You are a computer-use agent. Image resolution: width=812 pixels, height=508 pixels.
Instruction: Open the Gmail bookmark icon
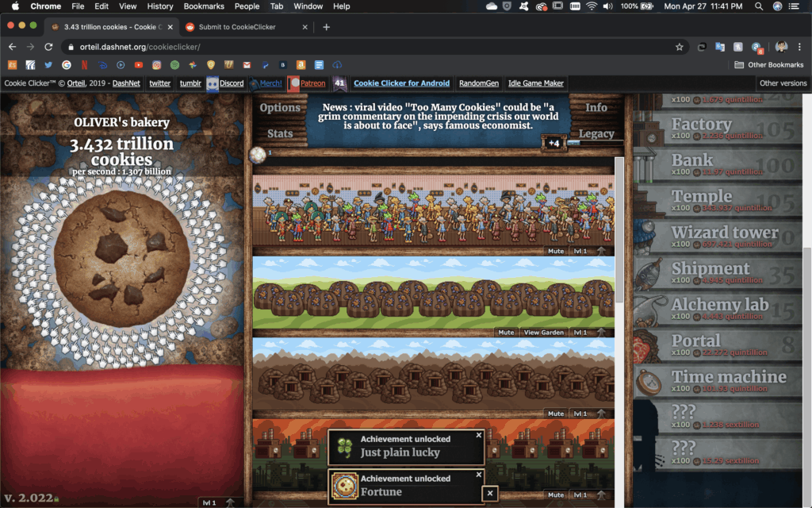[247, 65]
